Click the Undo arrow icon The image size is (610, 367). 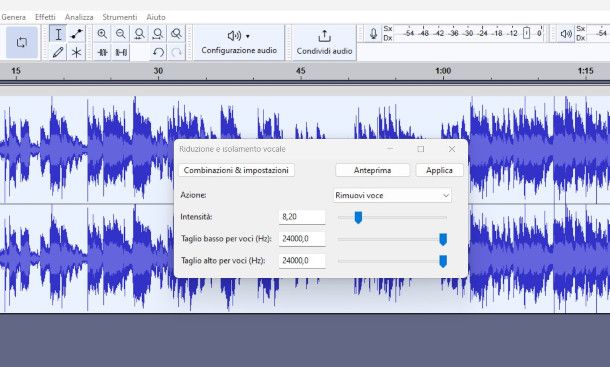(x=158, y=52)
